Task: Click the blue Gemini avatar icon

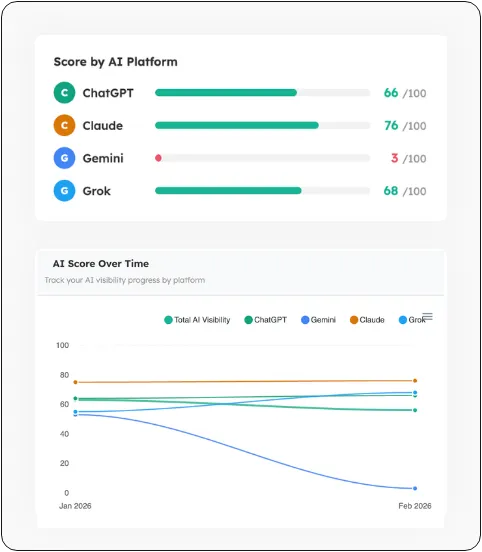Action: (64, 158)
